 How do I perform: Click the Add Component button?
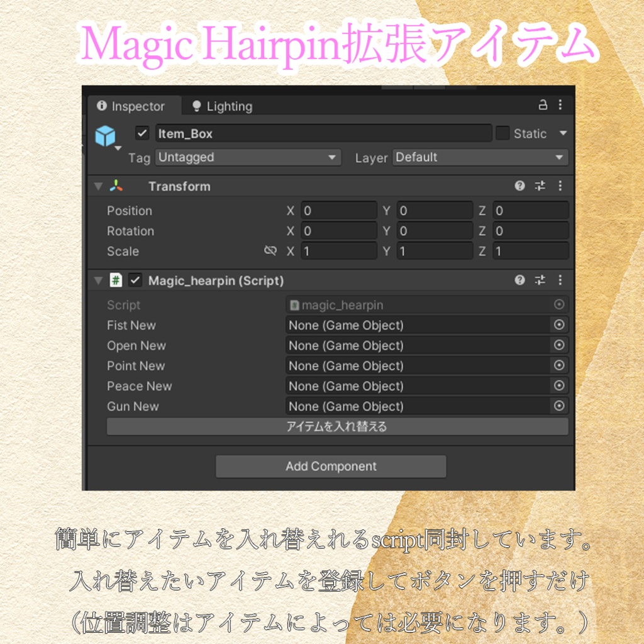[331, 466]
